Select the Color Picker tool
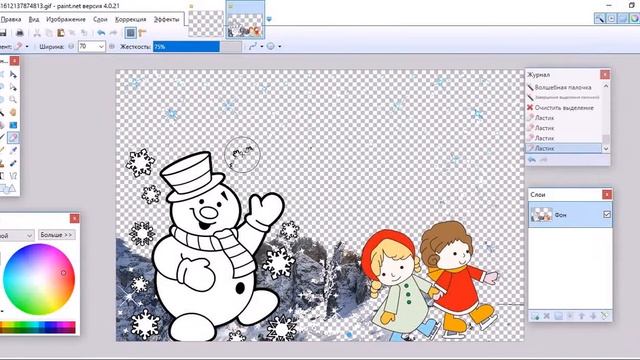 pos(13,150)
